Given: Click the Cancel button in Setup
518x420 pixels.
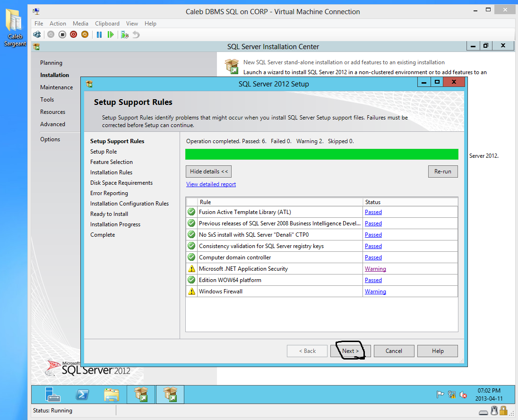Looking at the screenshot, I should [x=394, y=351].
